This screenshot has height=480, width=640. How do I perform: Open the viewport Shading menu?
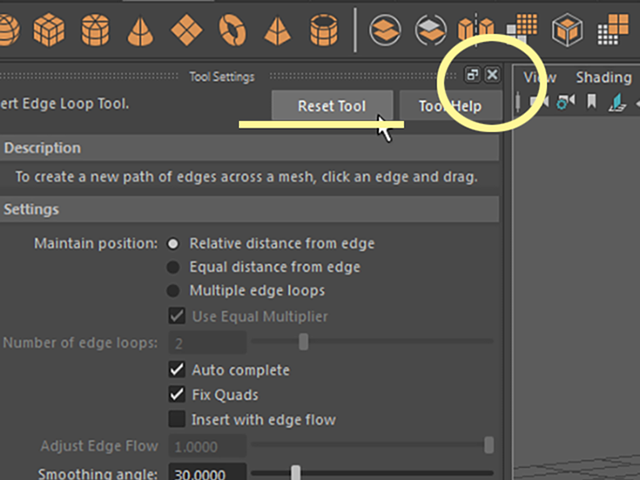pos(603,77)
